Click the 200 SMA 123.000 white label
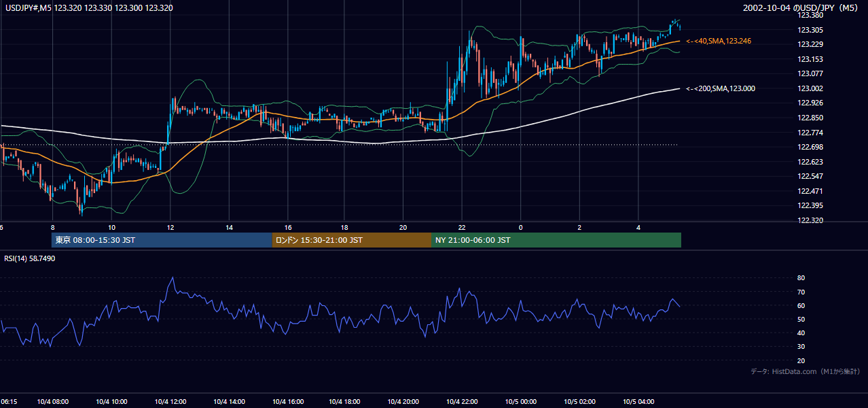 (x=721, y=88)
